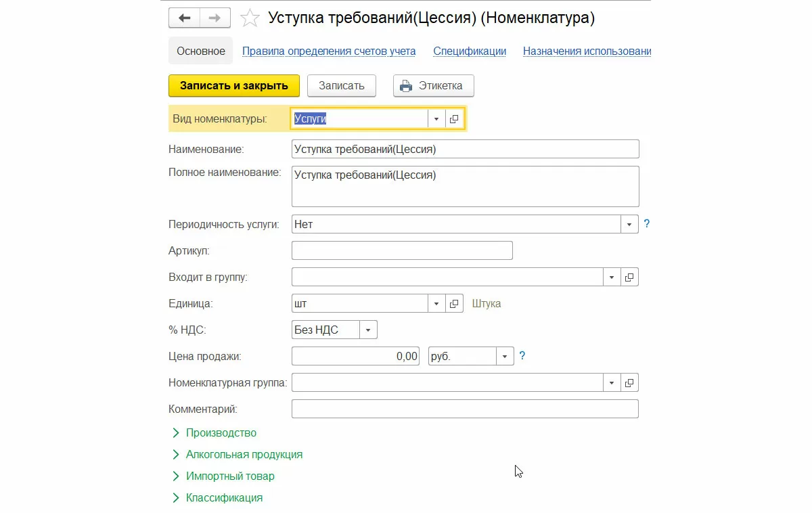812x513 pixels.
Task: Go back with the left arrow button
Action: click(184, 18)
